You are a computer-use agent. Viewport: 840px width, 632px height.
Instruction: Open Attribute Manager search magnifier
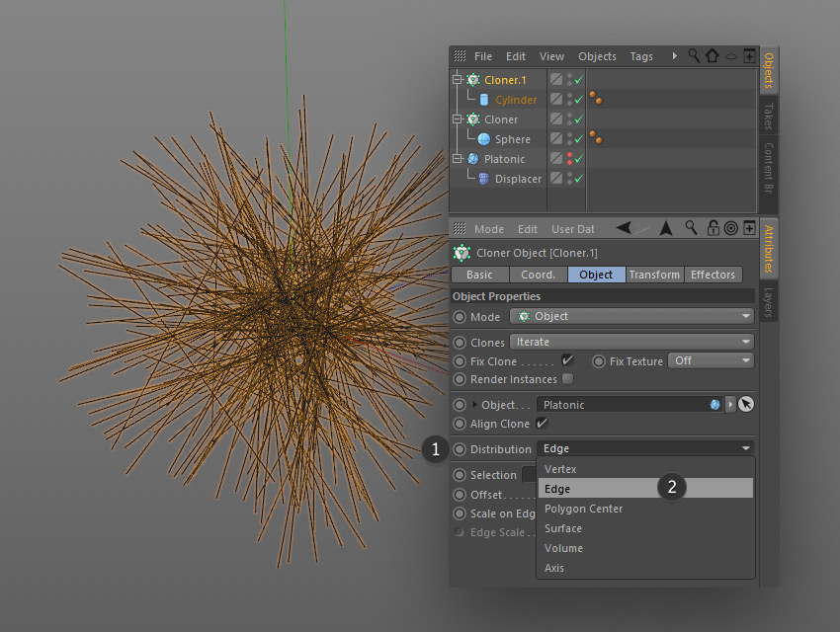pyautogui.click(x=691, y=228)
